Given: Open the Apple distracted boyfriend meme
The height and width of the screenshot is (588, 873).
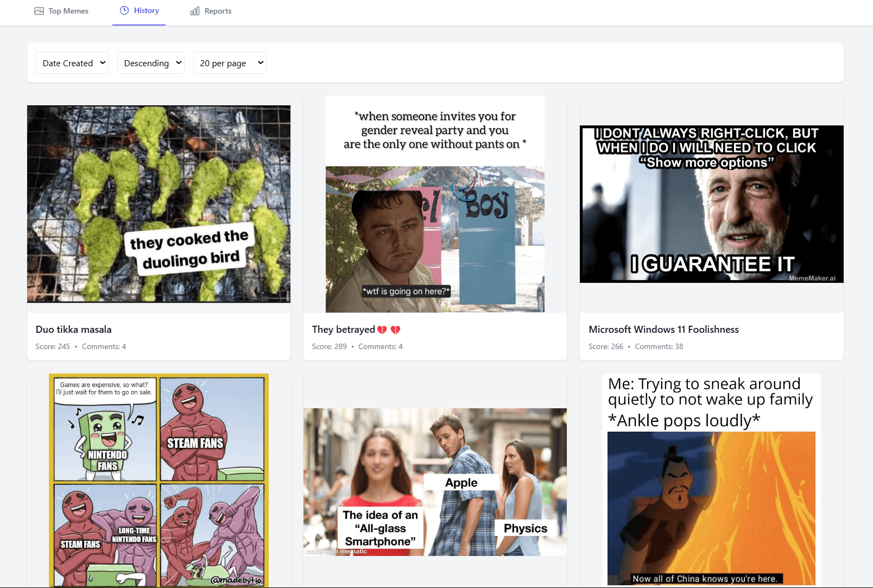Looking at the screenshot, I should coord(435,482).
